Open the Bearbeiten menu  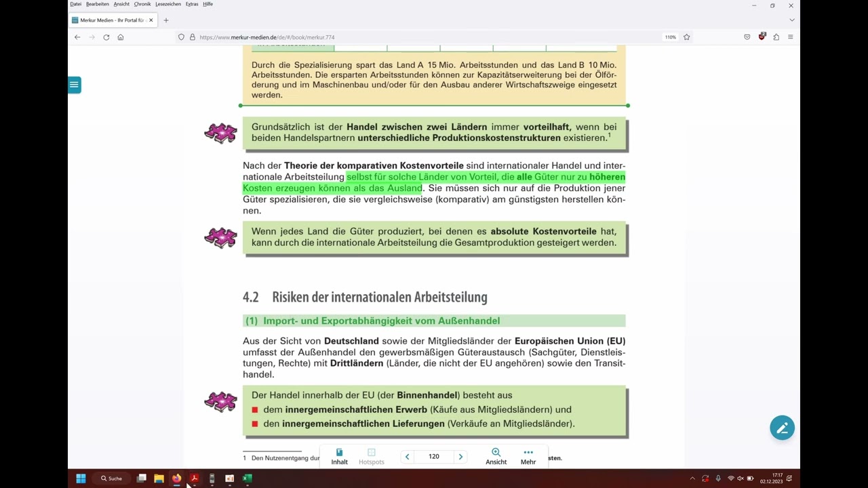(x=98, y=4)
